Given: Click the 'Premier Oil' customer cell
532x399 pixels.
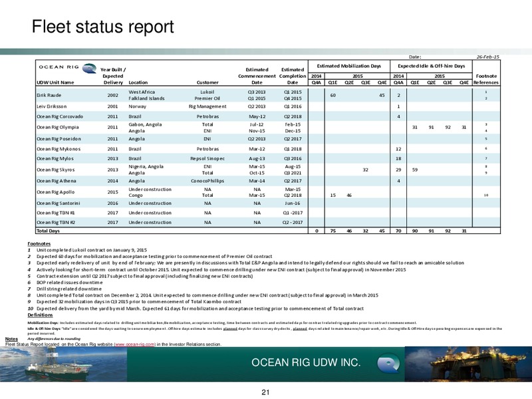Looking at the screenshot, I should pyautogui.click(x=207, y=98).
